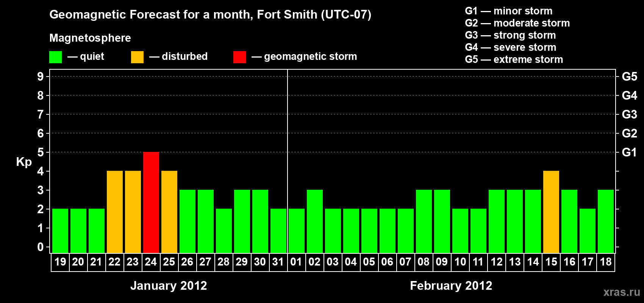
Task: Click the 'G4 — severe storm' legend line
Action: 511,47
